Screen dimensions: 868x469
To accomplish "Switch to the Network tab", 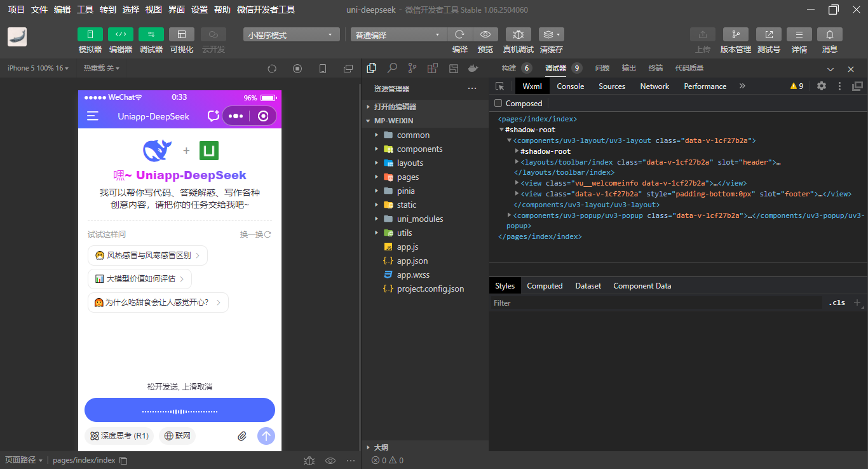I will tap(654, 86).
